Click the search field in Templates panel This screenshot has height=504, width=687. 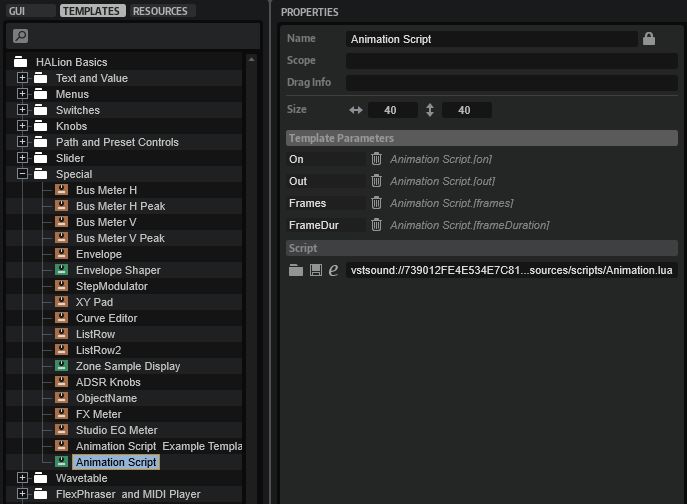tap(133, 36)
